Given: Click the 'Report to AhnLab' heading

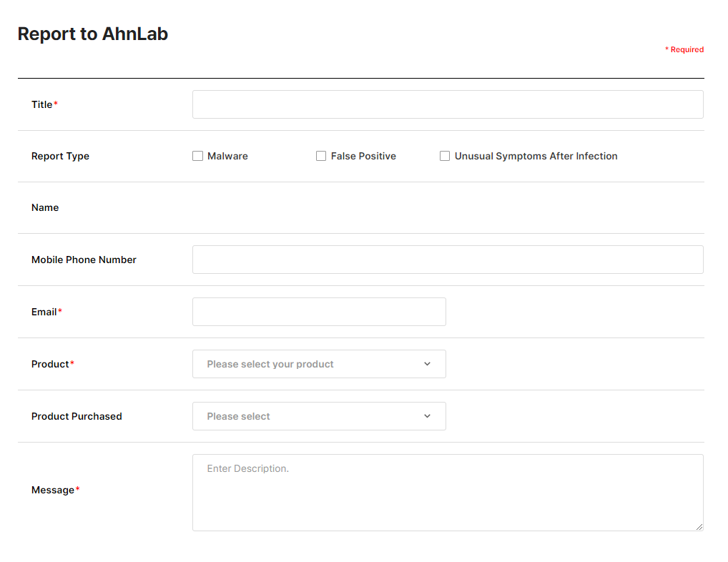Looking at the screenshot, I should pyautogui.click(x=93, y=34).
